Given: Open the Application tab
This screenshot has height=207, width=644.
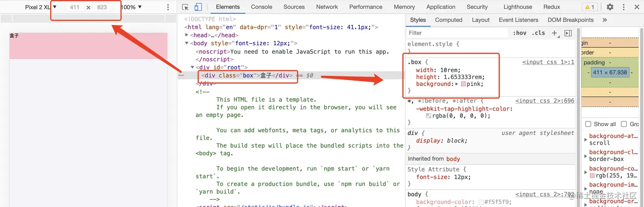Looking at the screenshot, I should 441,7.
